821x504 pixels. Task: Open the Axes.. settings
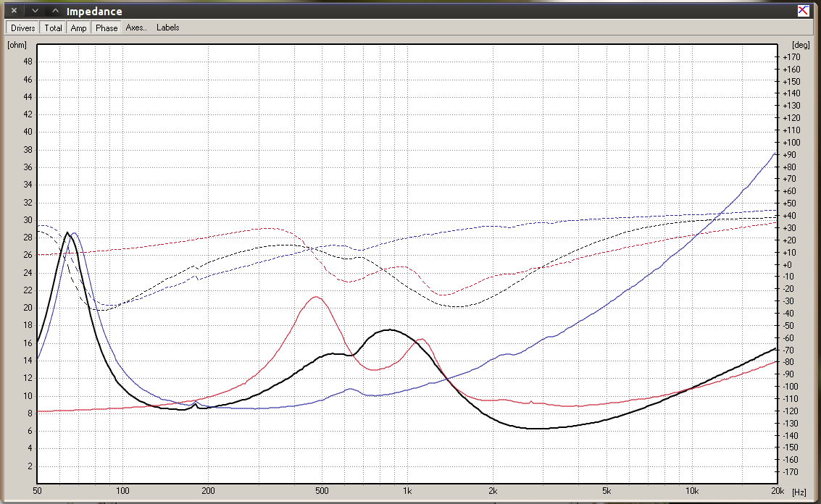point(136,28)
